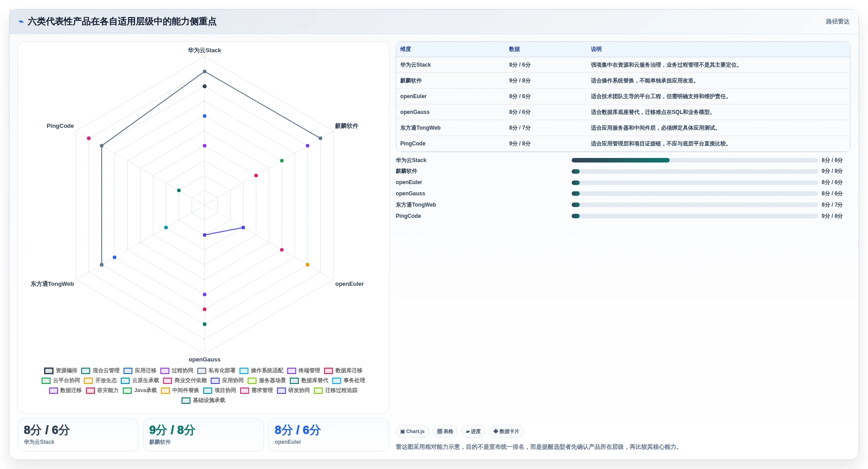Click the 路径雷达 label in the header
This screenshot has width=868, height=469.
(837, 22)
